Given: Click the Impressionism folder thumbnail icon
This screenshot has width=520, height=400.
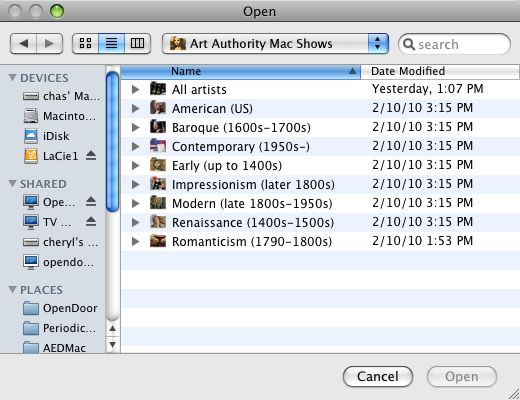Looking at the screenshot, I should point(158,184).
